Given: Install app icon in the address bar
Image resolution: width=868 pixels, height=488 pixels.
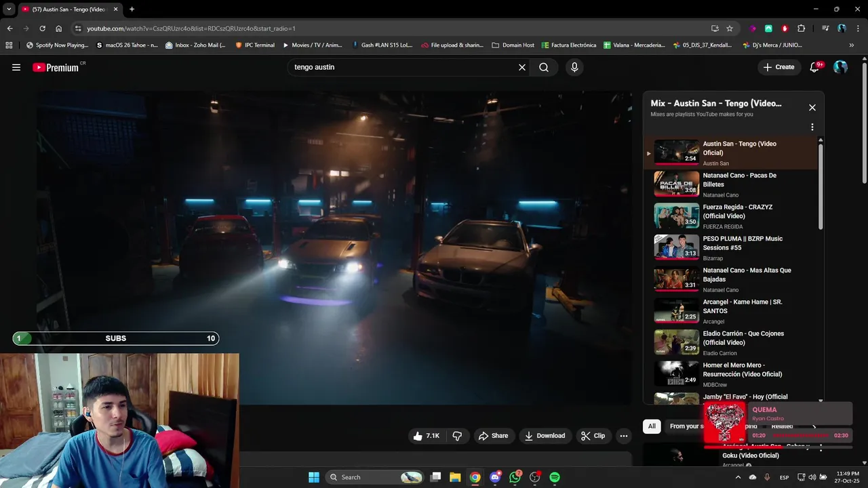Looking at the screenshot, I should [715, 28].
